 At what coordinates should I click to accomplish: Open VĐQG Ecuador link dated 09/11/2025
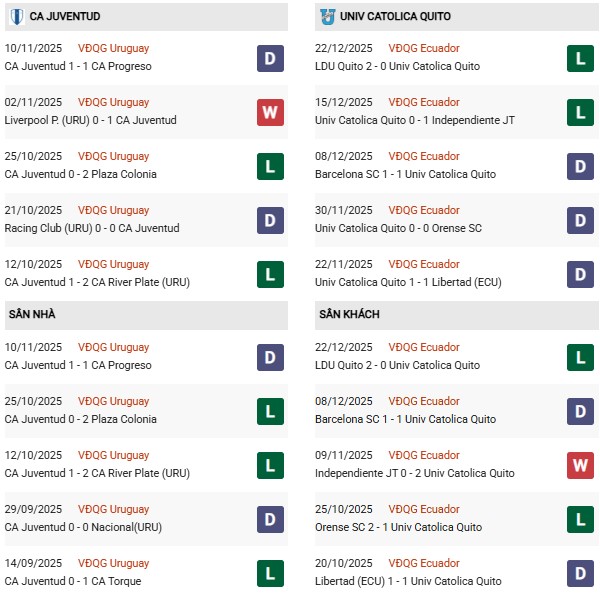point(426,455)
